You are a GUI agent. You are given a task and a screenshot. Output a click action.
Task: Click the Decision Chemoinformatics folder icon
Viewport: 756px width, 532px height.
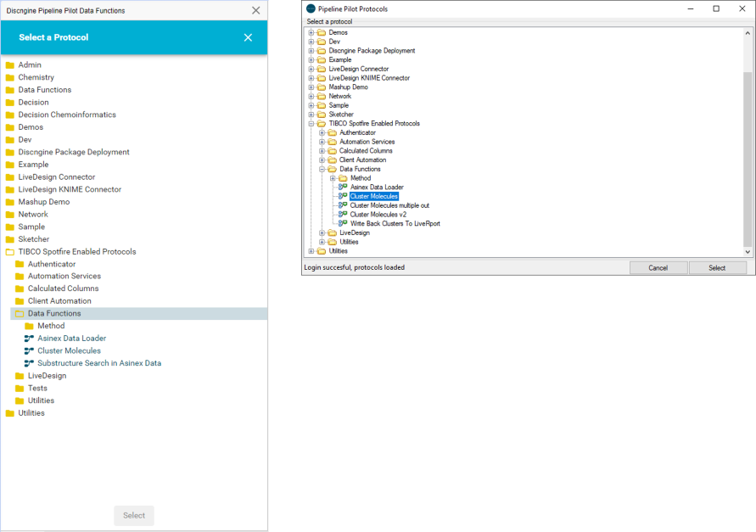click(9, 115)
